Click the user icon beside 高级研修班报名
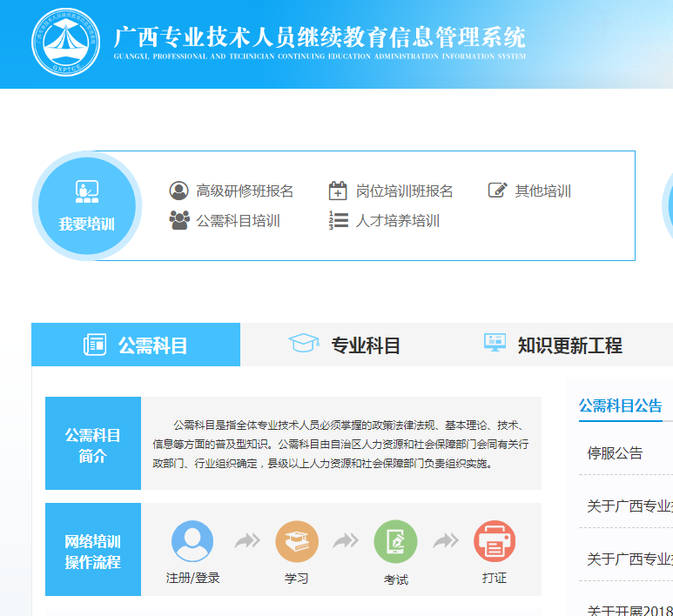Viewport: 673px width, 616px height. click(178, 191)
